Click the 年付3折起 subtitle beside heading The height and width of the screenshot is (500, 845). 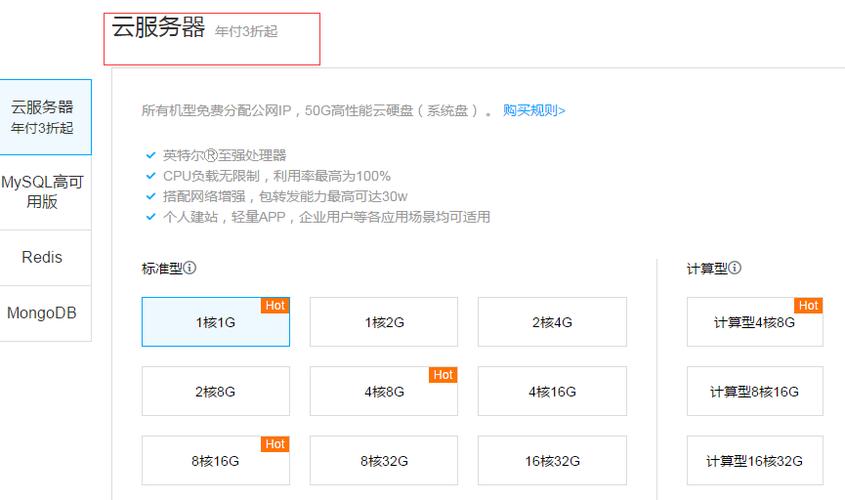coord(246,31)
